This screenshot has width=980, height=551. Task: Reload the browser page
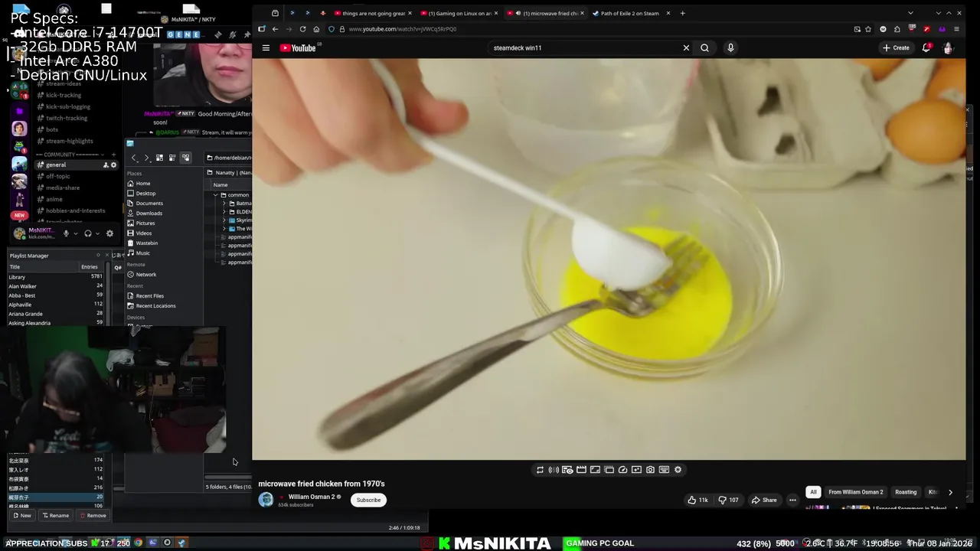[x=302, y=29]
